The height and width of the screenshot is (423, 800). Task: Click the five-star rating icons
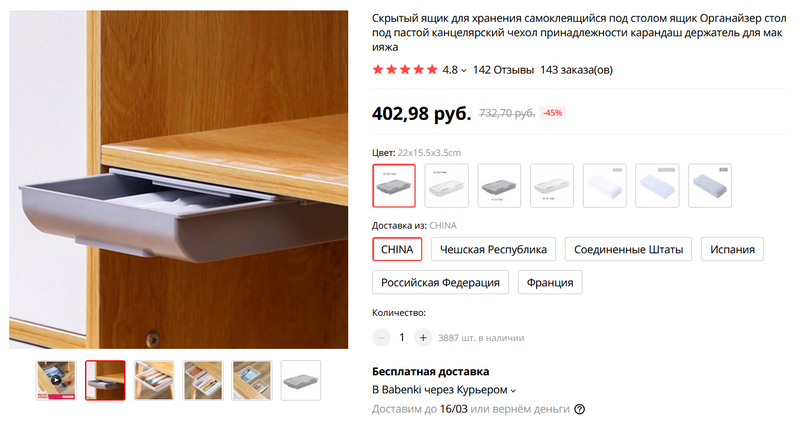[405, 70]
